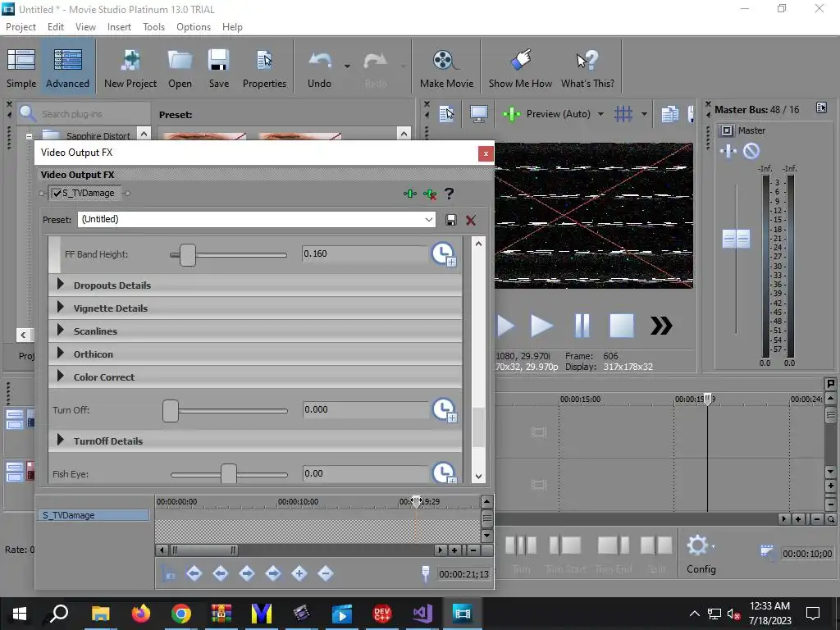Pause the preview
This screenshot has width=840, height=630.
pos(582,326)
